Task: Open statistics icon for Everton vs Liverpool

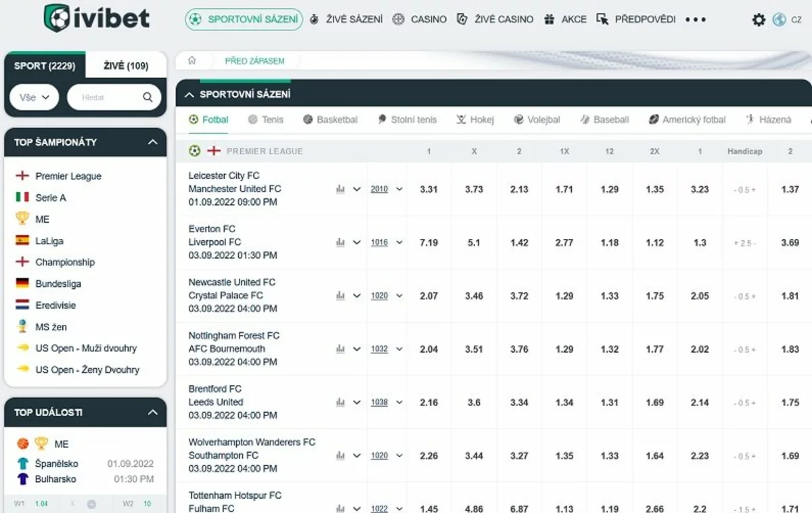Action: click(x=340, y=242)
